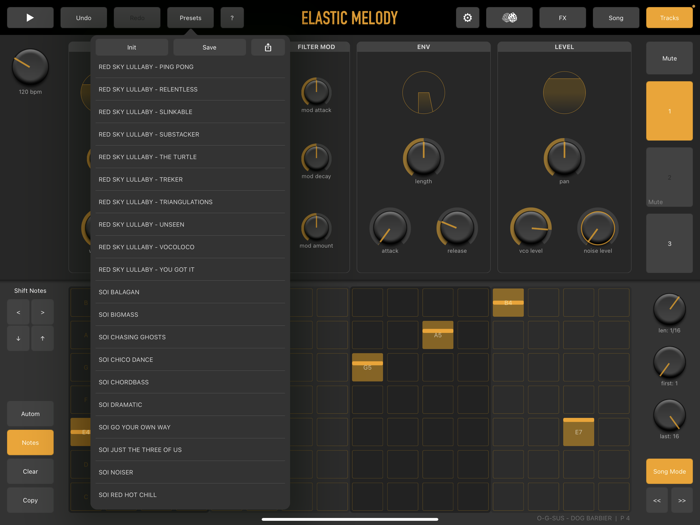This screenshot has width=700, height=525.
Task: Shift notes left with the < arrow
Action: tap(18, 312)
